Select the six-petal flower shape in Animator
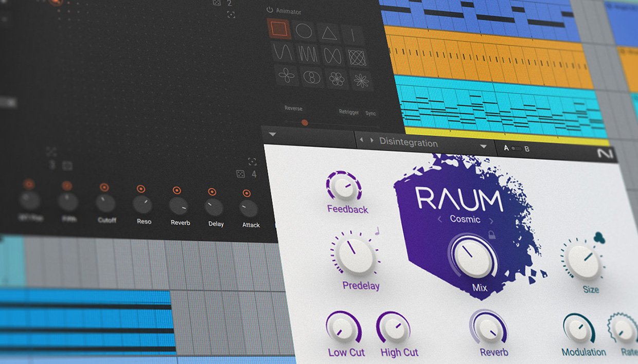 [x=336, y=79]
